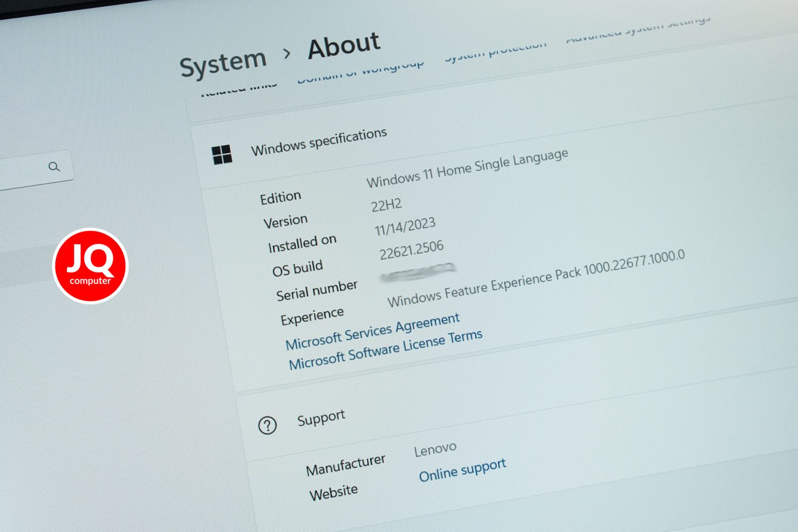Select the edition value Windows 11 Home Single Language
798x532 pixels.
pos(467,168)
